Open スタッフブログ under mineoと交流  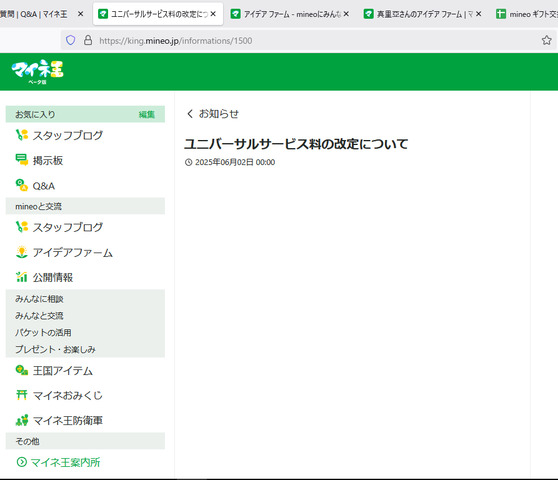(x=68, y=227)
